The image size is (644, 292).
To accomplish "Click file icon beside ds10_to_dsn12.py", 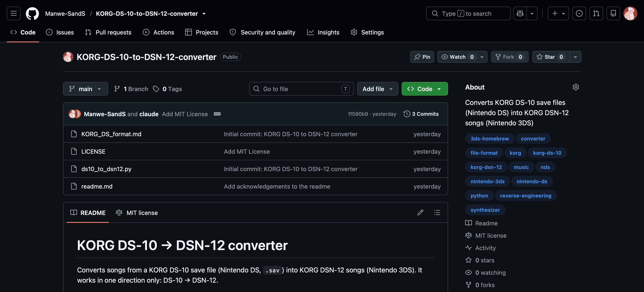I will [74, 169].
